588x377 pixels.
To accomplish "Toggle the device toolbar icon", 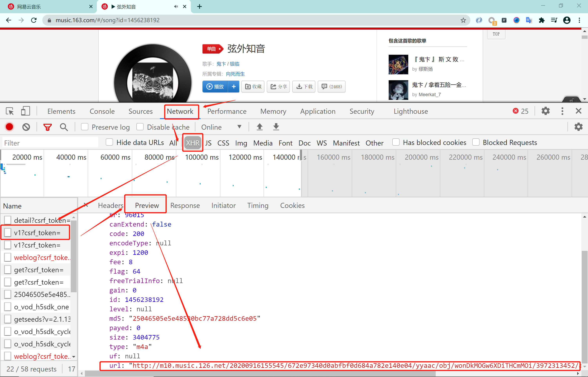I will (x=25, y=111).
